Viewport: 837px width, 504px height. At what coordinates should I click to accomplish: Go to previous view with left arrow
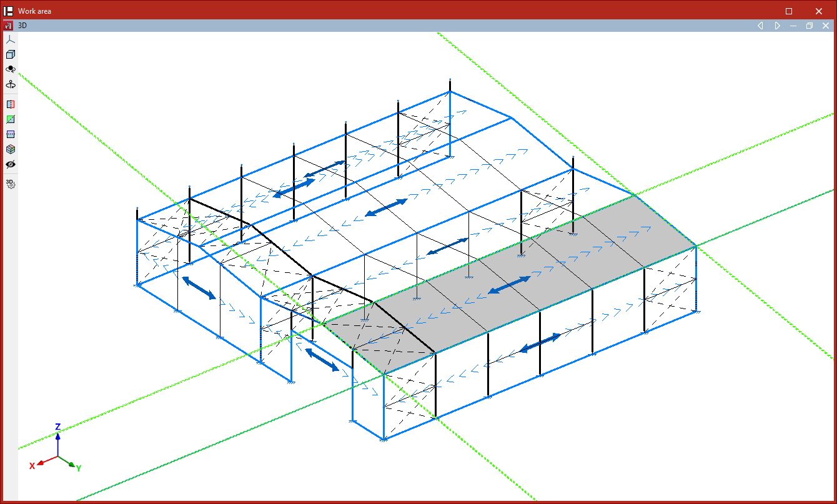760,26
